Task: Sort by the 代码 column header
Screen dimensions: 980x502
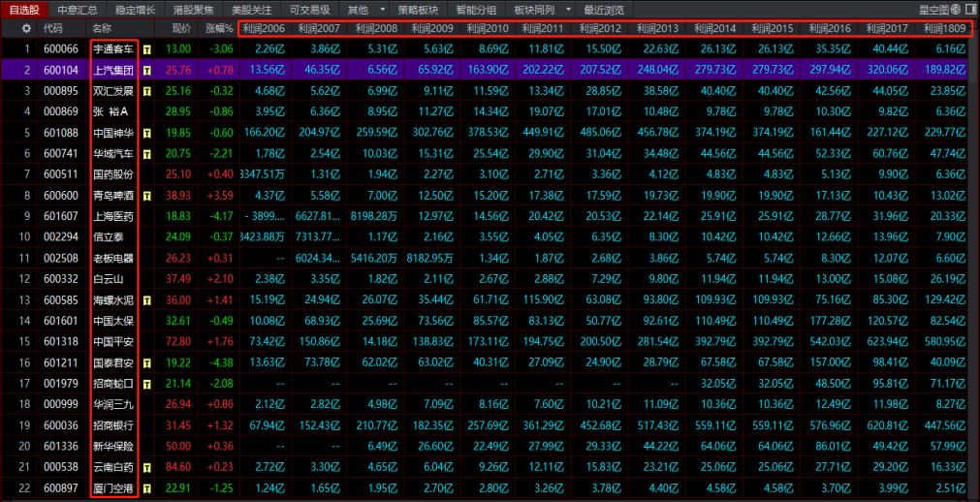Action: click(x=52, y=29)
